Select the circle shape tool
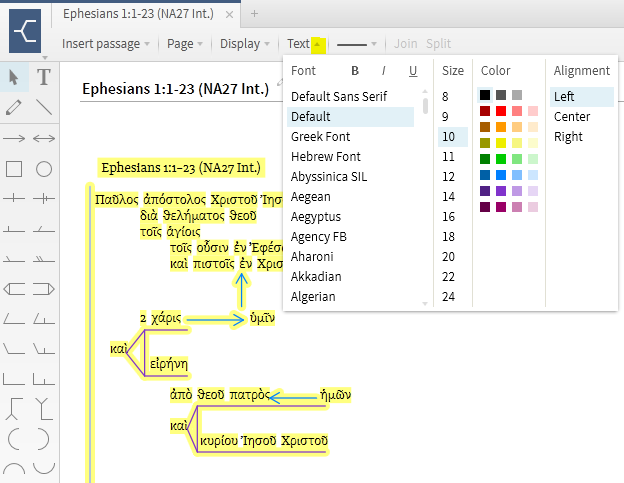 point(44,169)
